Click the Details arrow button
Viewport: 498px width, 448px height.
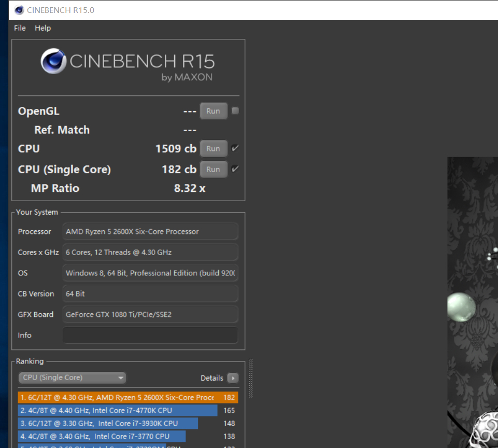[x=233, y=378]
